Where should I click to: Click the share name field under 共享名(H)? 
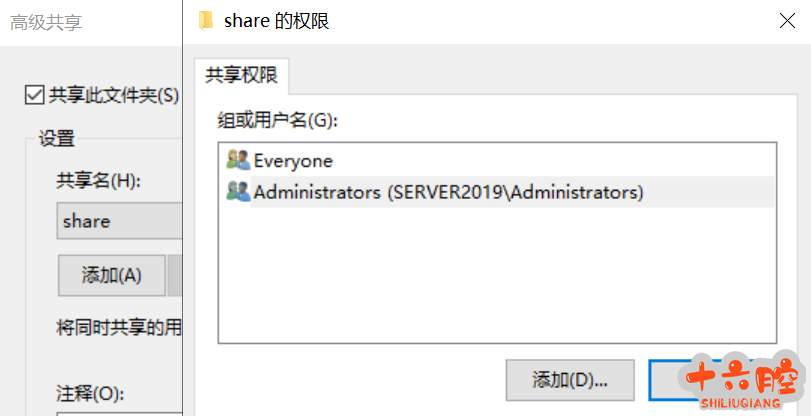118,221
